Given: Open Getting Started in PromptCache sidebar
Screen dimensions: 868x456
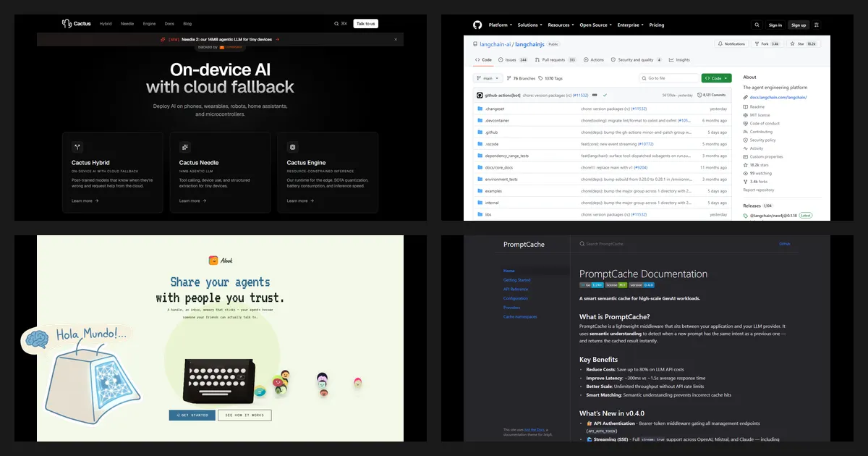Looking at the screenshot, I should (x=516, y=280).
